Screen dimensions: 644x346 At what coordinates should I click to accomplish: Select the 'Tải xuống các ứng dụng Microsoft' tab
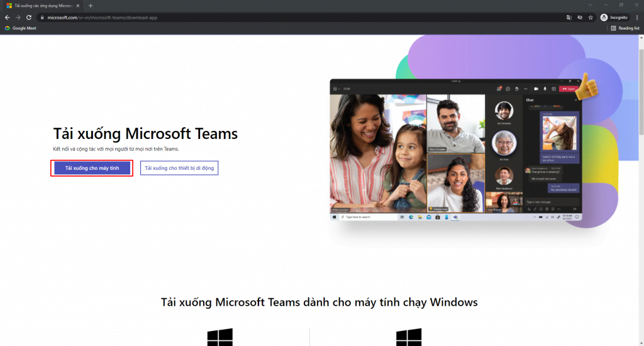click(x=43, y=6)
